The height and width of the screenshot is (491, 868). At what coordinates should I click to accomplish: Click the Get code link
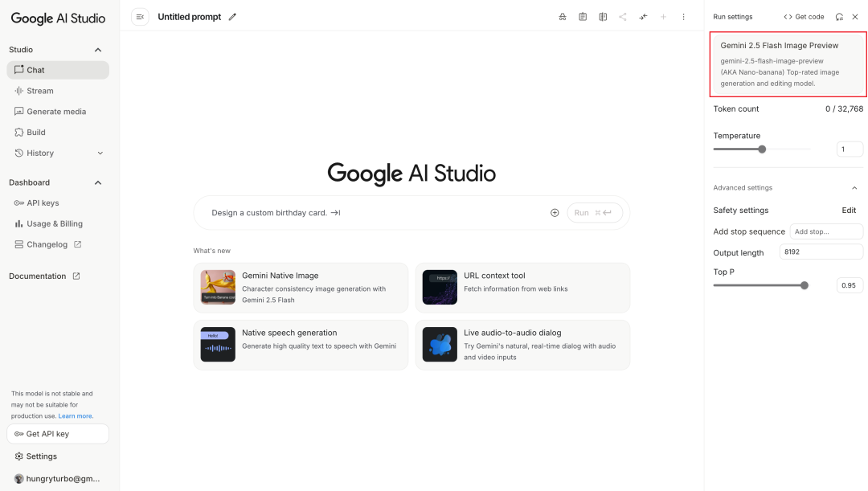tap(804, 16)
